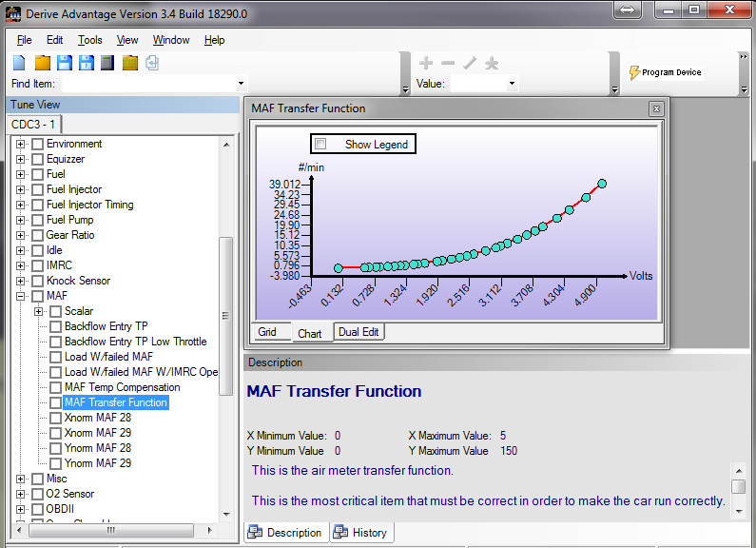
Task: Click the plus add-value icon
Action: click(426, 63)
